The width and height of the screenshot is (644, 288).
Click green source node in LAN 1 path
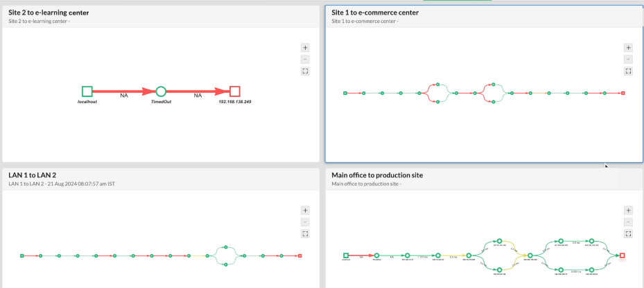click(x=22, y=256)
